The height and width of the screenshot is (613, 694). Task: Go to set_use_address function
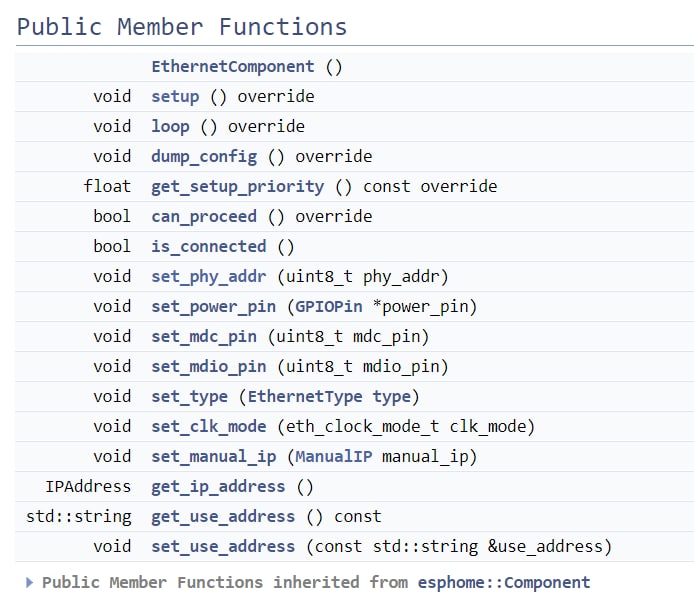[223, 547]
